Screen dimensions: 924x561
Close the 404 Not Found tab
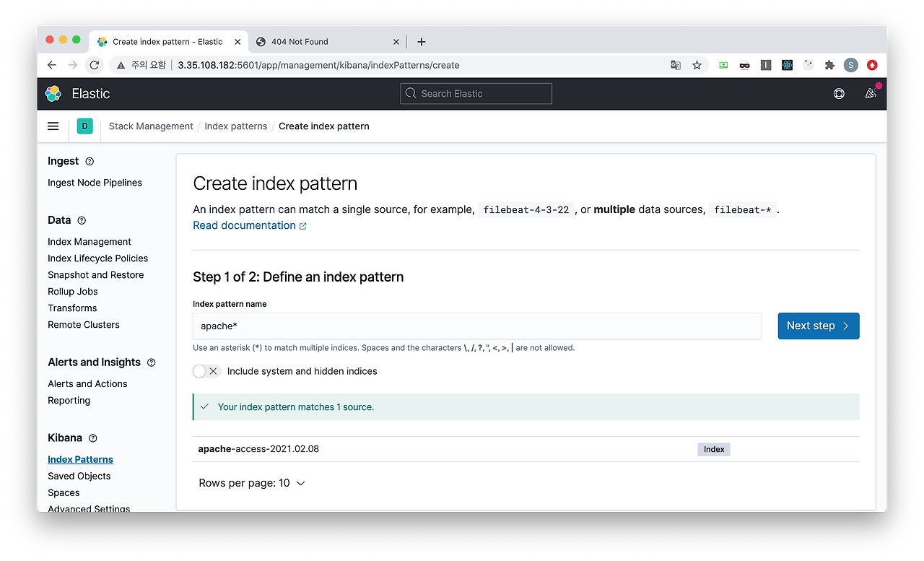pyautogui.click(x=396, y=42)
